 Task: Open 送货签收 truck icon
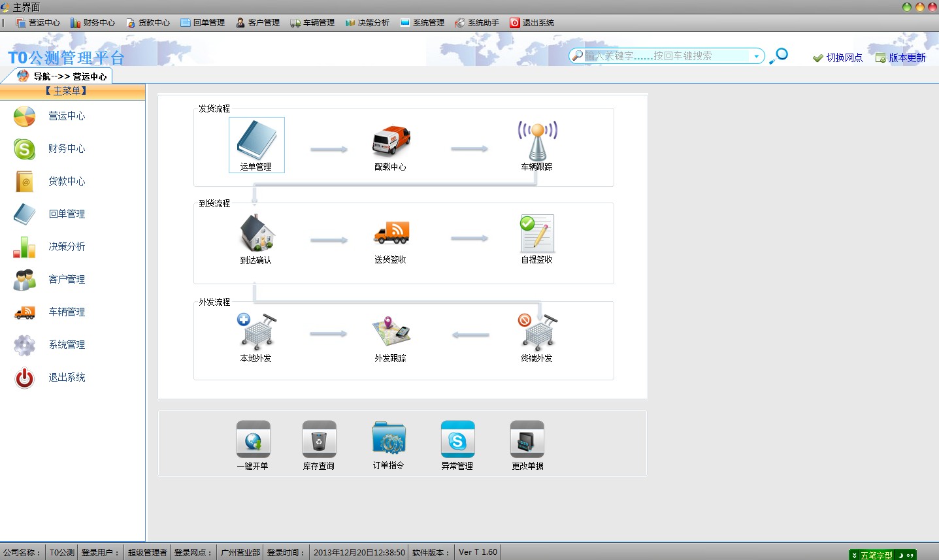(391, 233)
